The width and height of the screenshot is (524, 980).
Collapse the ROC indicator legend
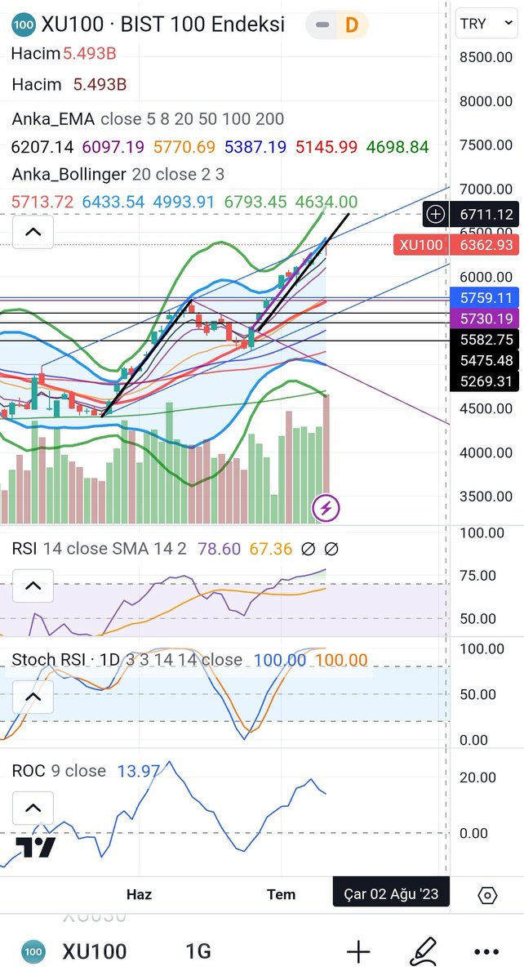[33, 809]
